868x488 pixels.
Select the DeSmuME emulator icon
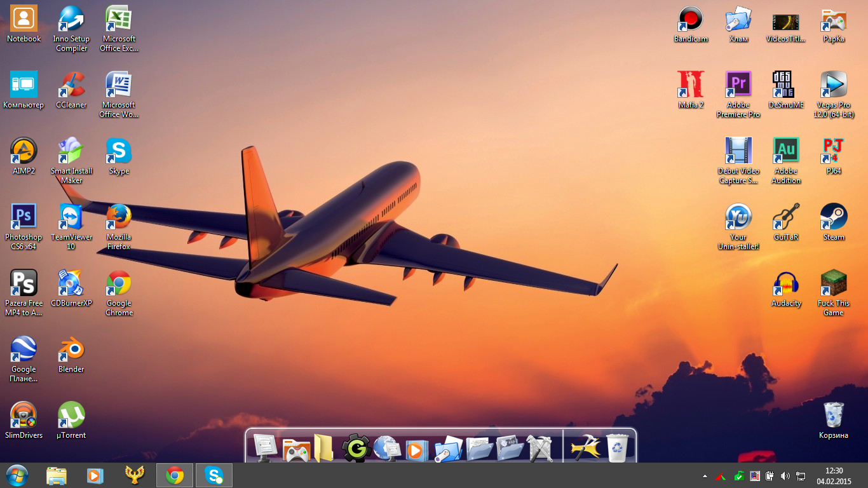tap(786, 90)
